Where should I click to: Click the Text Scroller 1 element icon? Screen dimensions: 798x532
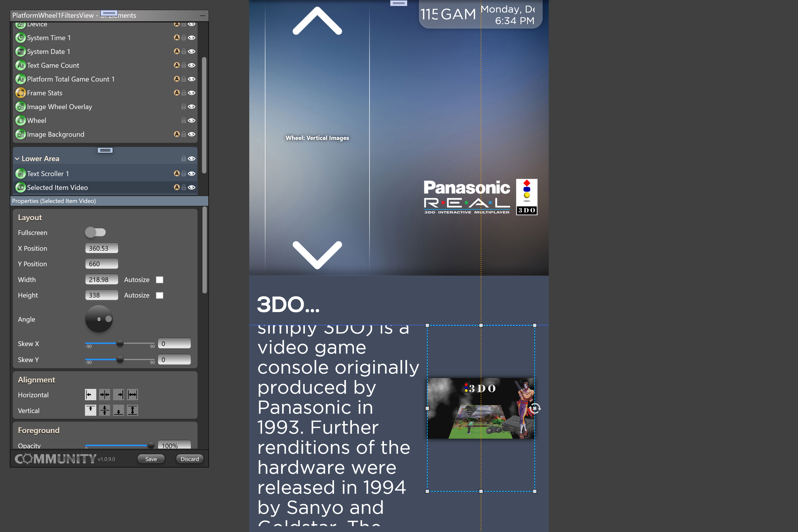[x=21, y=174]
